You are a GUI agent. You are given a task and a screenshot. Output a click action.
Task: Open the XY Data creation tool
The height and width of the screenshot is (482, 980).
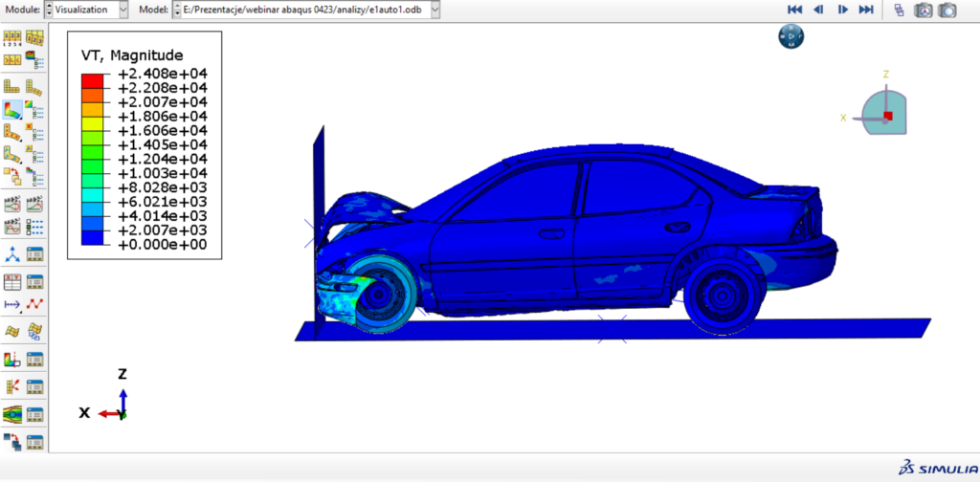coord(12,281)
